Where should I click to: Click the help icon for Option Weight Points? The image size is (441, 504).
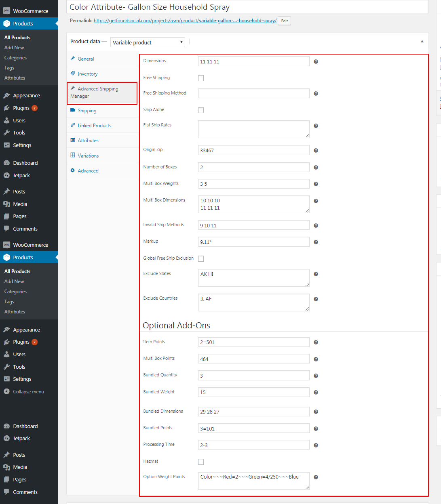(316, 477)
